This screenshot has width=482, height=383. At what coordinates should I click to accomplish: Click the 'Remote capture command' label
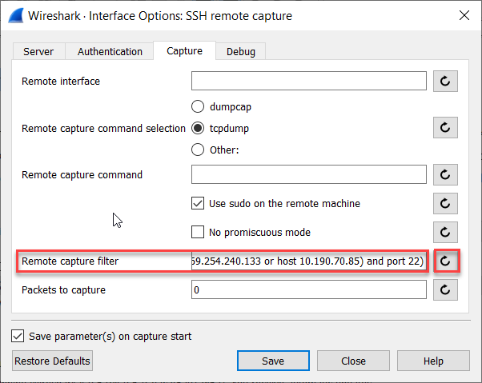click(82, 175)
